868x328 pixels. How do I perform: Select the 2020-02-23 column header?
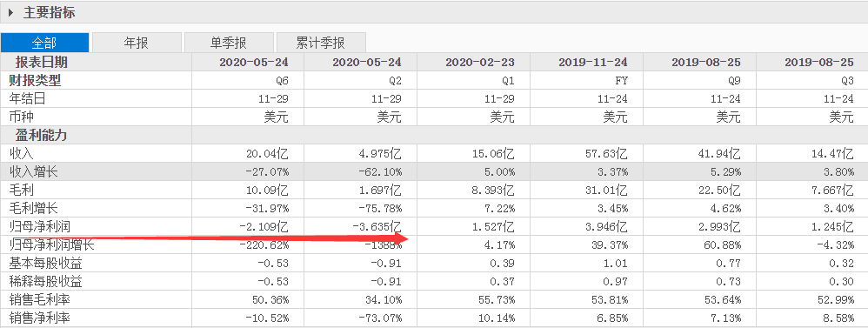tap(479, 62)
